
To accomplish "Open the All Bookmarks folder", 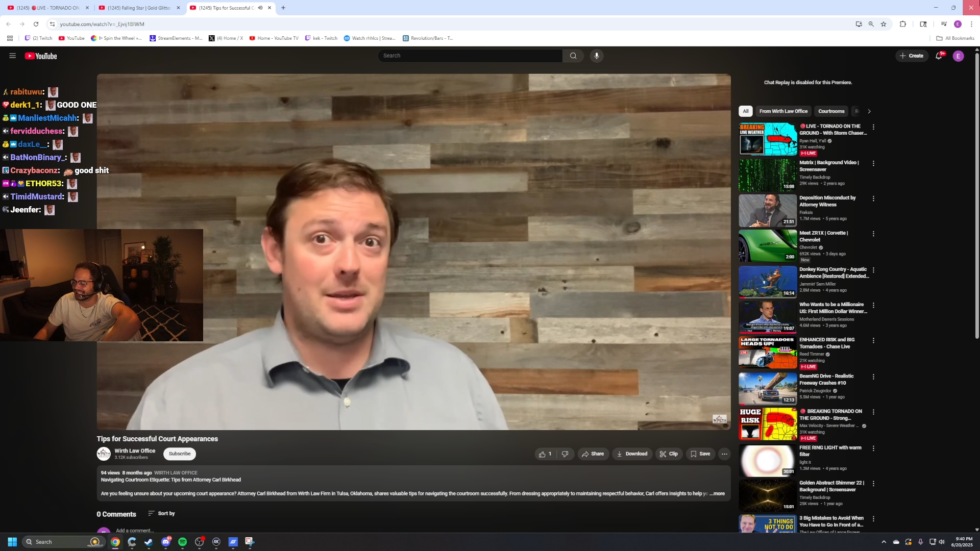I will click(x=955, y=38).
